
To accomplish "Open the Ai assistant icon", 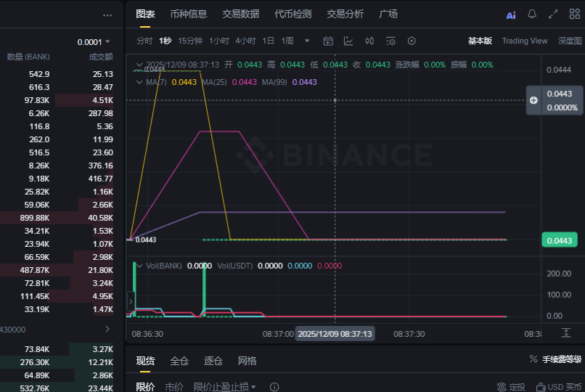I will tap(511, 15).
